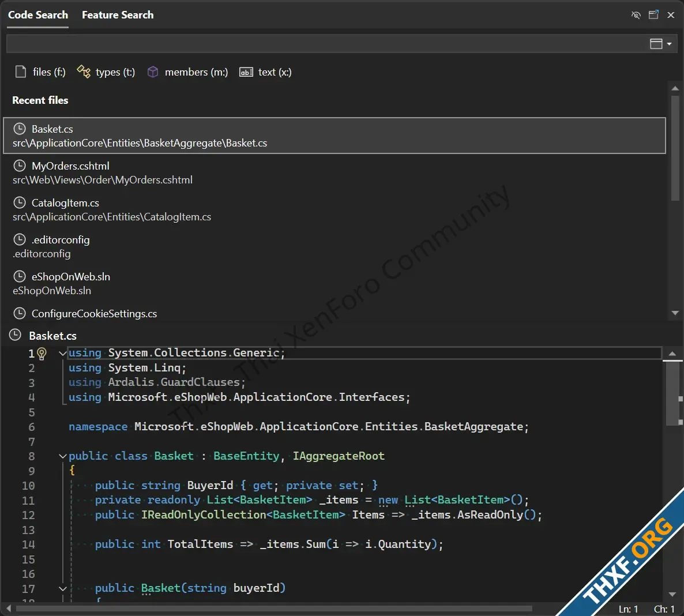
Task: Click the IAggregateRoot interface name
Action: tap(339, 456)
